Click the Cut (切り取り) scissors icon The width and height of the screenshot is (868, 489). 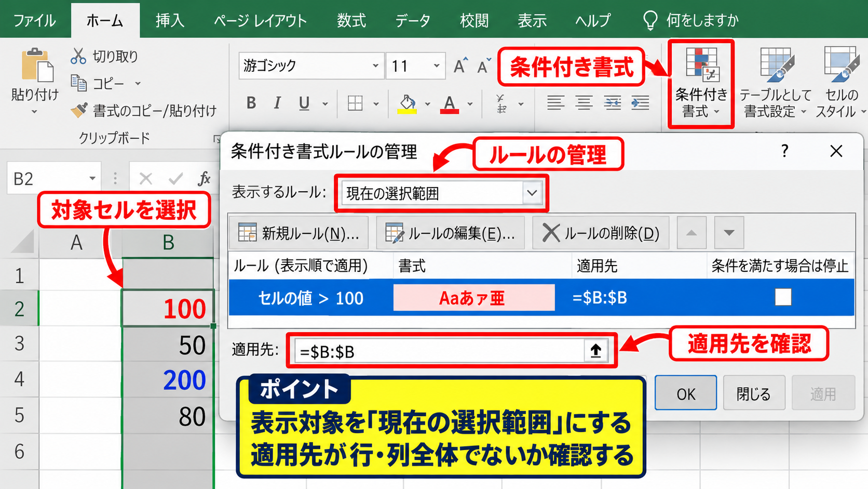coord(78,56)
